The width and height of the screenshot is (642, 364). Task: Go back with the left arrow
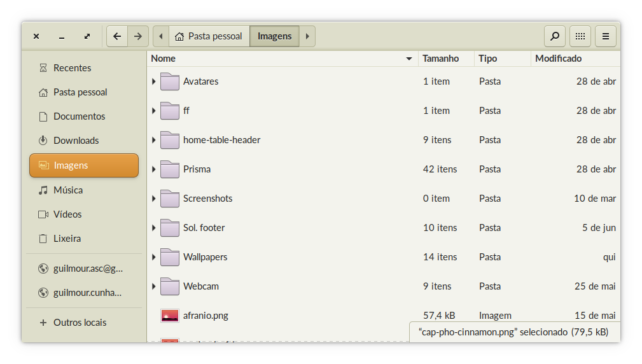[117, 36]
